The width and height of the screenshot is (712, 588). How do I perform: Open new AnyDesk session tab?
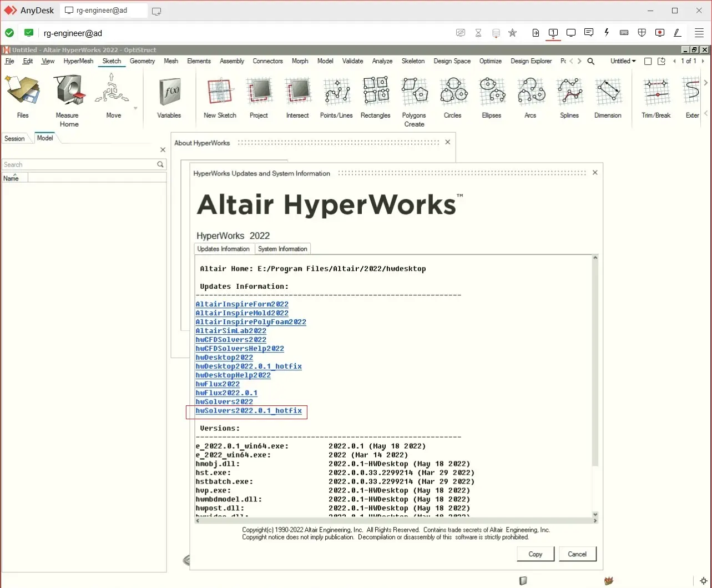[156, 11]
